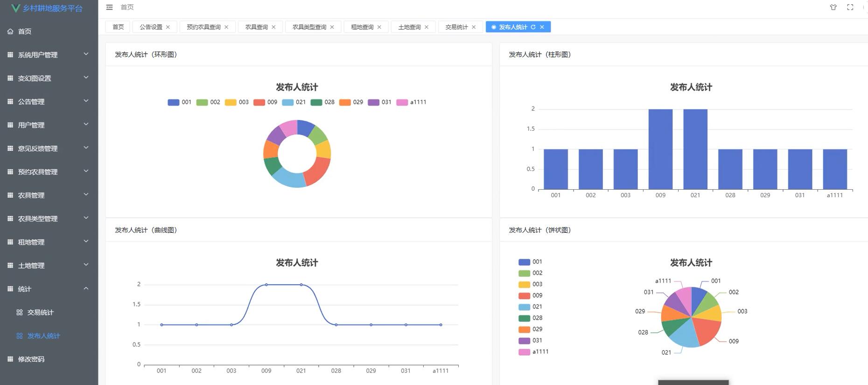Refresh the 发布人统计 tab via reload icon

[x=533, y=27]
